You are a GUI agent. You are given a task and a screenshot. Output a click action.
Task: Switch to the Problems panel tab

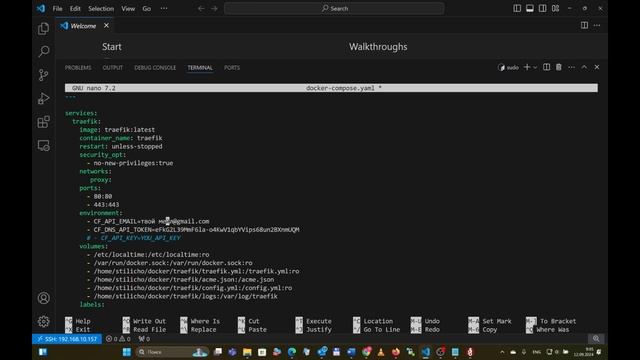click(x=78, y=68)
